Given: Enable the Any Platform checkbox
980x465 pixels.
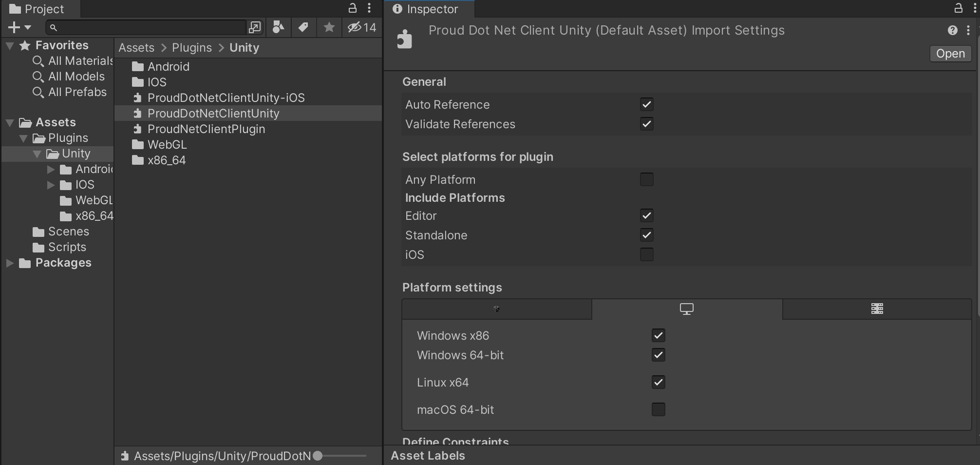Looking at the screenshot, I should 646,179.
